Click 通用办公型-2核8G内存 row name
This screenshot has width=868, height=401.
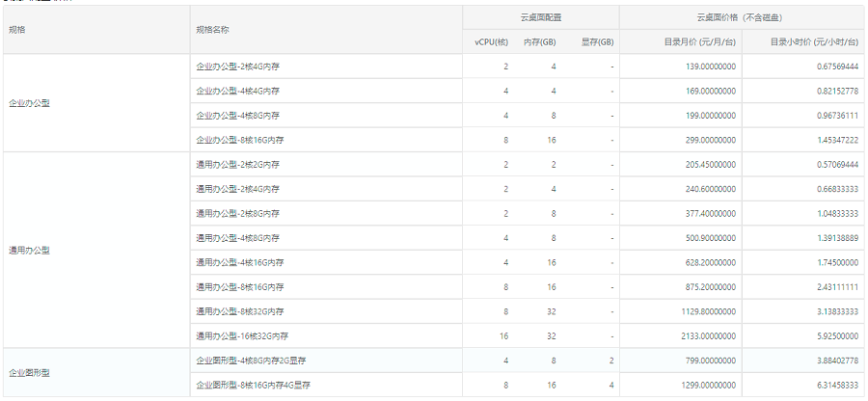(237, 213)
